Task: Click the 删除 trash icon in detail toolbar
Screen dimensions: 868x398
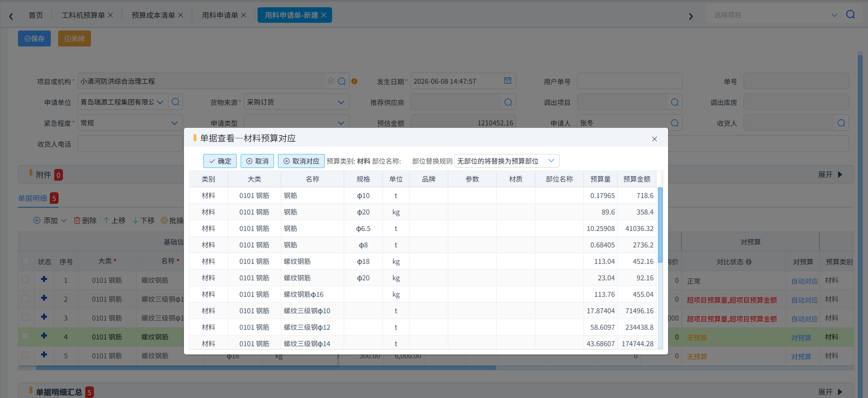Action: point(77,220)
